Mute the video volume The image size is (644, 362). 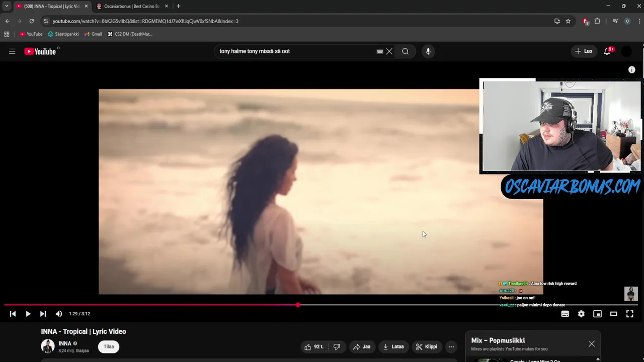click(x=59, y=314)
